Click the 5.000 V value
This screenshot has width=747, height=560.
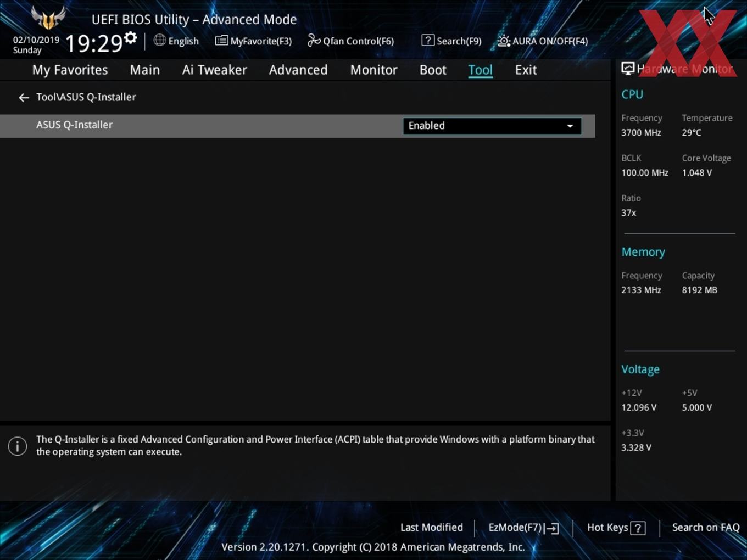[697, 407]
